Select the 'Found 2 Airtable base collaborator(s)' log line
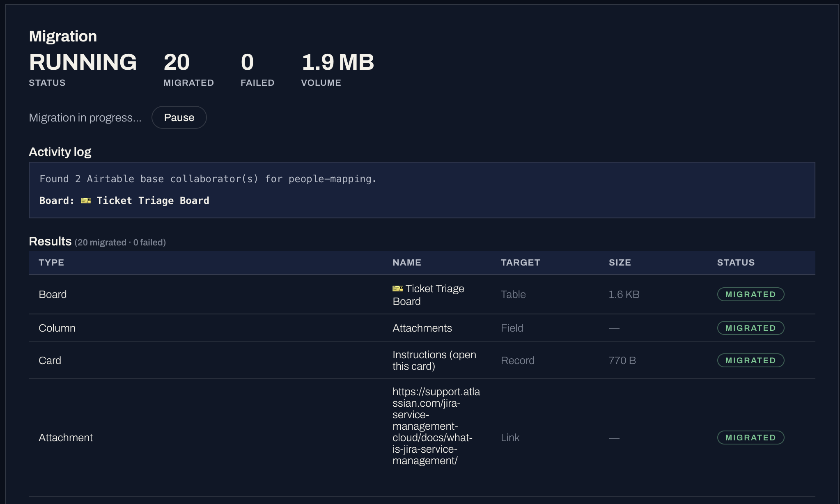The image size is (840, 504). click(208, 179)
